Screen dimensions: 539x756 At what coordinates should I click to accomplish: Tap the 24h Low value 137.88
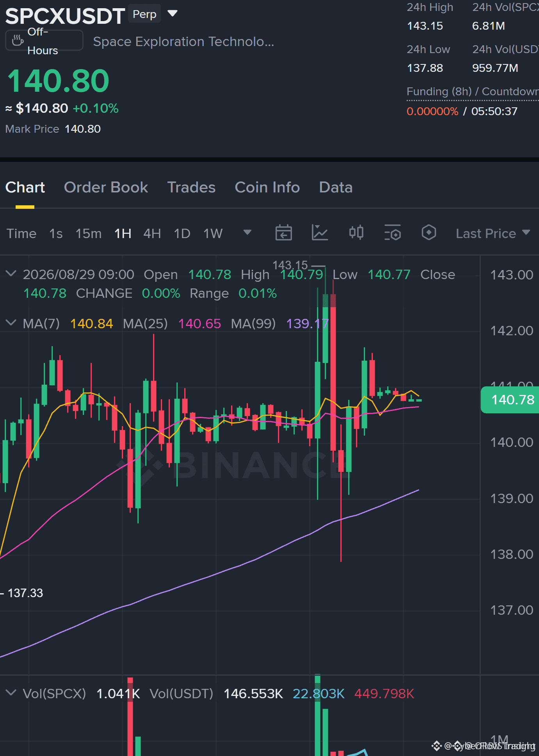425,68
